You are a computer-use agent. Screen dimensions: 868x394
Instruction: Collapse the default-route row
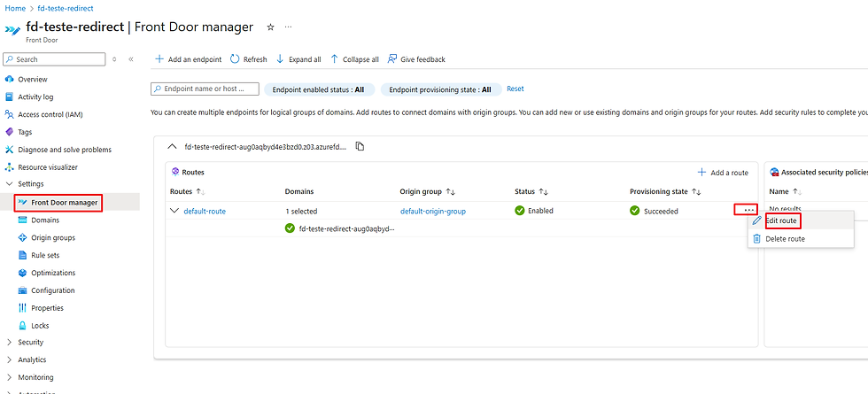tap(175, 211)
